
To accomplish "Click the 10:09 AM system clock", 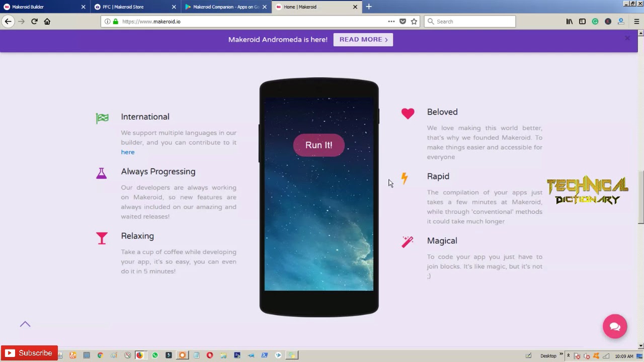I will (x=624, y=356).
